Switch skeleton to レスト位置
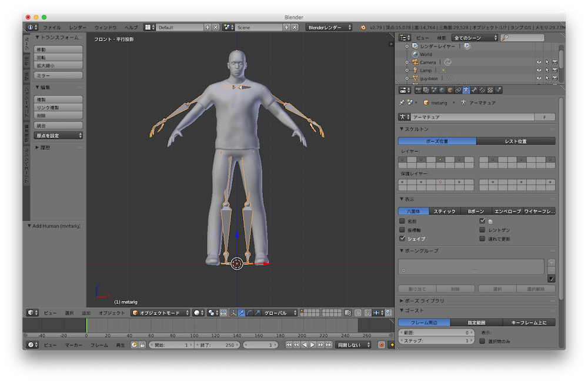This screenshot has width=588, height=382. pyautogui.click(x=515, y=141)
